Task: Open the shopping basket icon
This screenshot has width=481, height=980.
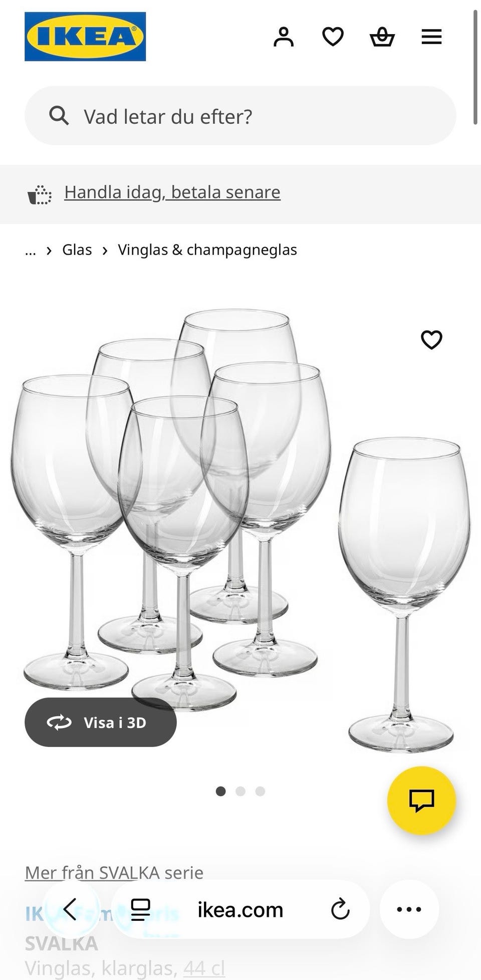Action: 382,37
